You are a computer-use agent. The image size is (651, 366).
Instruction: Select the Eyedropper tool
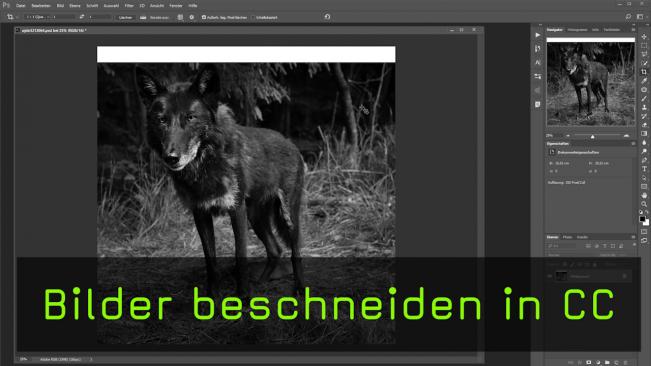click(644, 81)
